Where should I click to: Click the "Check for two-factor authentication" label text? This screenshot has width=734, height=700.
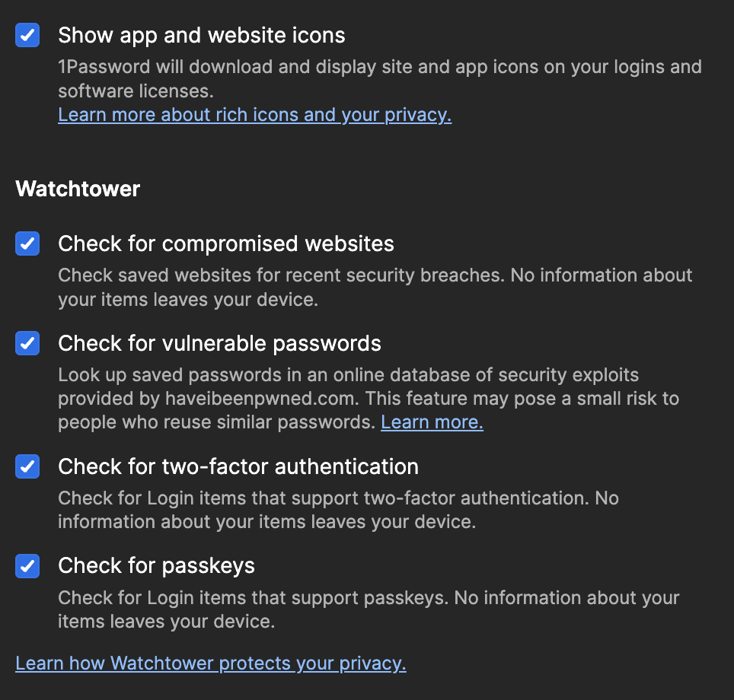(x=238, y=466)
